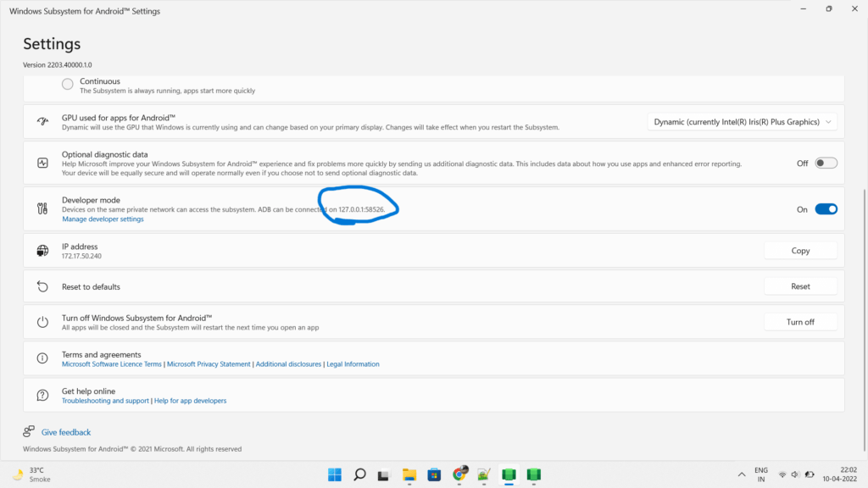Screen dimensions: 868x488
Task: Open the Microsoft Privacy Statement link
Action: [x=209, y=364]
